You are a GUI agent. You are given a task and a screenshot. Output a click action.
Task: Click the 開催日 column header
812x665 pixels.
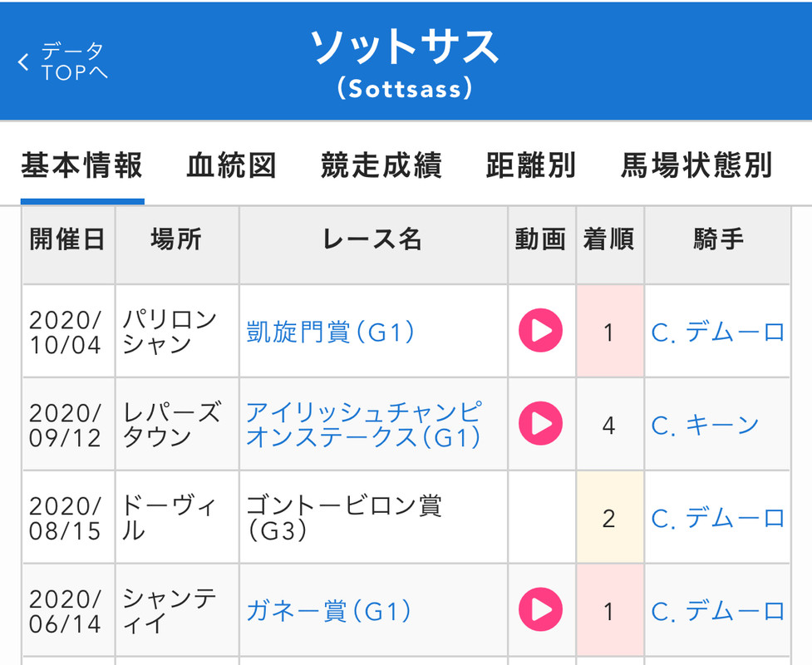tap(68, 240)
